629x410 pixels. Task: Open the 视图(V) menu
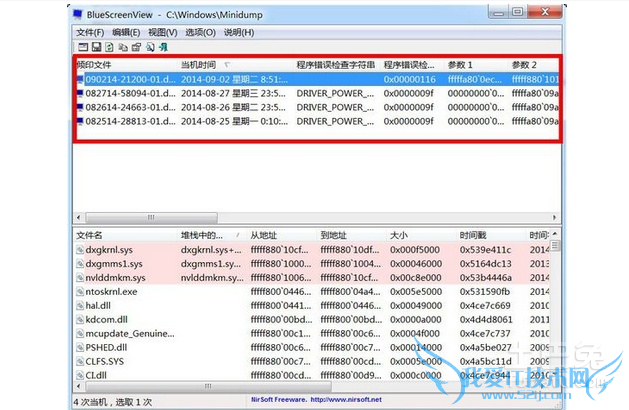click(x=162, y=32)
